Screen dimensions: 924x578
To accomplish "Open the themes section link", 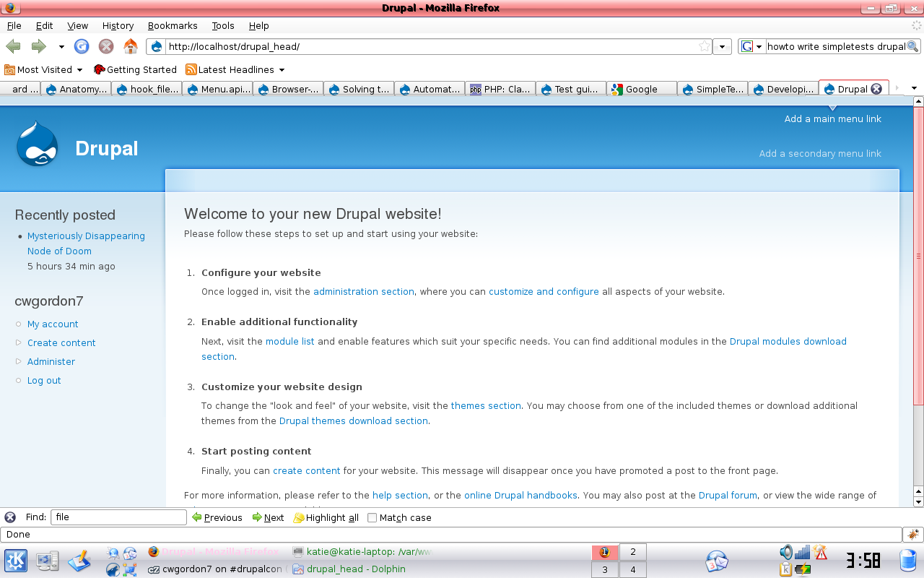I will click(x=486, y=405).
